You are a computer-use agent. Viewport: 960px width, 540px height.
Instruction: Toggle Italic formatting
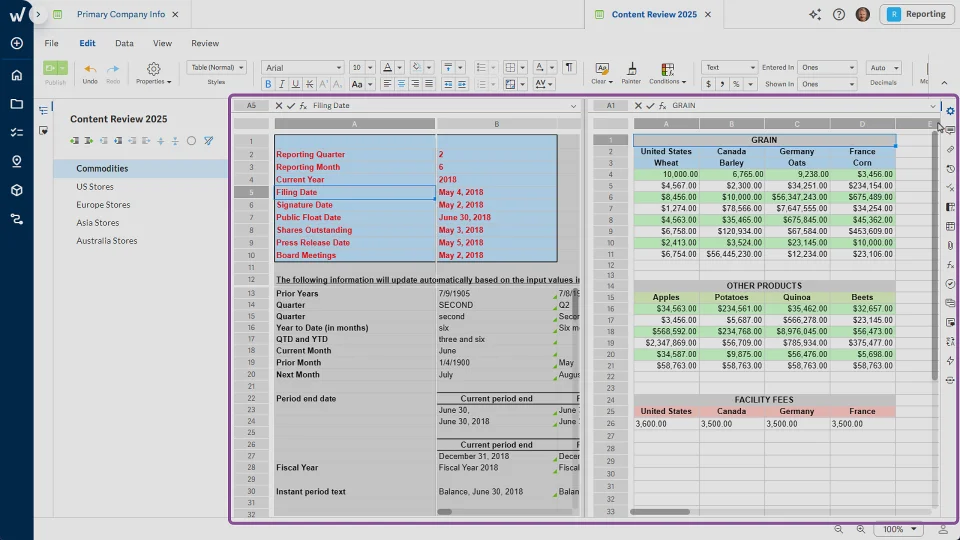pyautogui.click(x=282, y=84)
